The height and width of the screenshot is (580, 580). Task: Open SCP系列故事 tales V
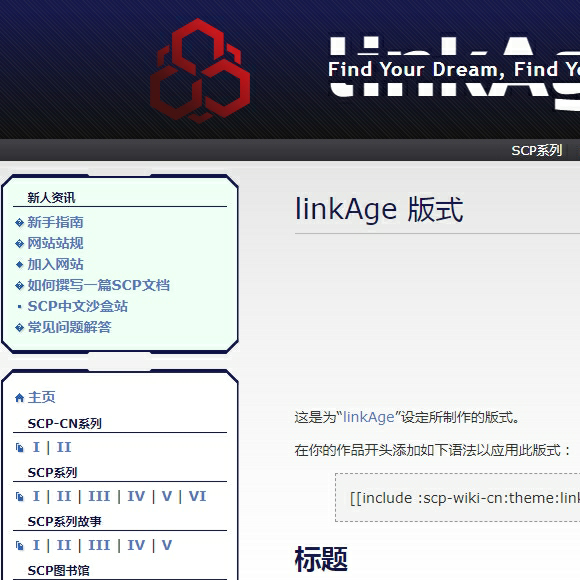coord(167,545)
